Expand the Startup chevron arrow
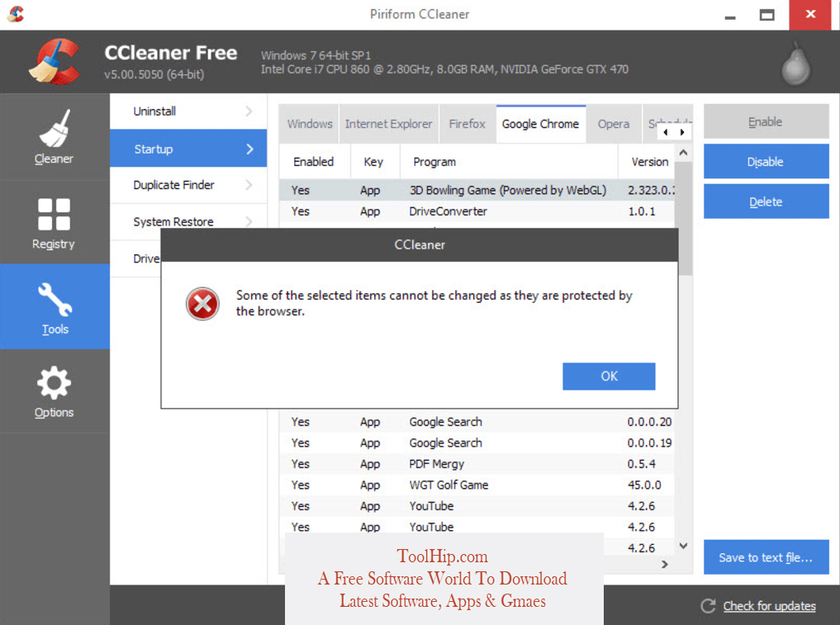This screenshot has width=840, height=625. point(249,149)
